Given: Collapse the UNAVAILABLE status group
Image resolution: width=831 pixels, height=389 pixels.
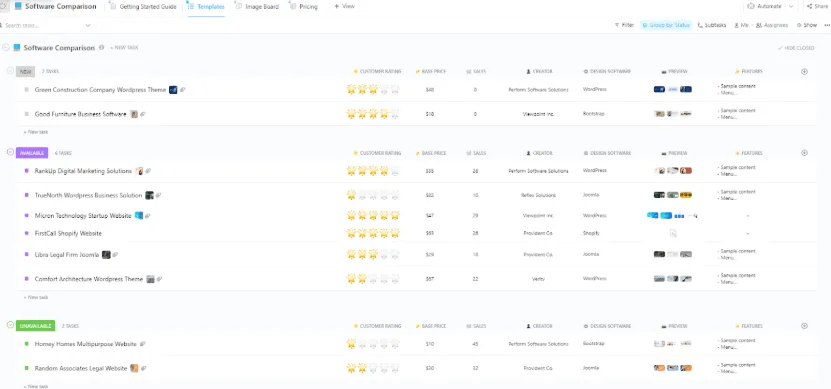Looking at the screenshot, I should (10, 325).
